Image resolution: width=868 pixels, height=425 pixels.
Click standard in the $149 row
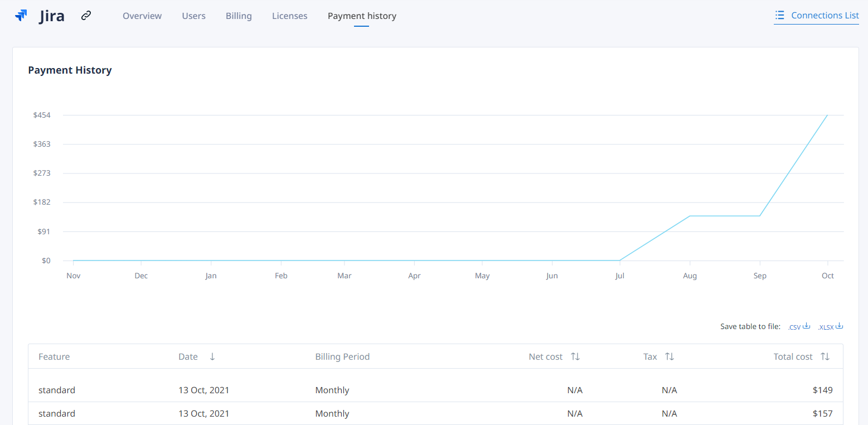[57, 390]
